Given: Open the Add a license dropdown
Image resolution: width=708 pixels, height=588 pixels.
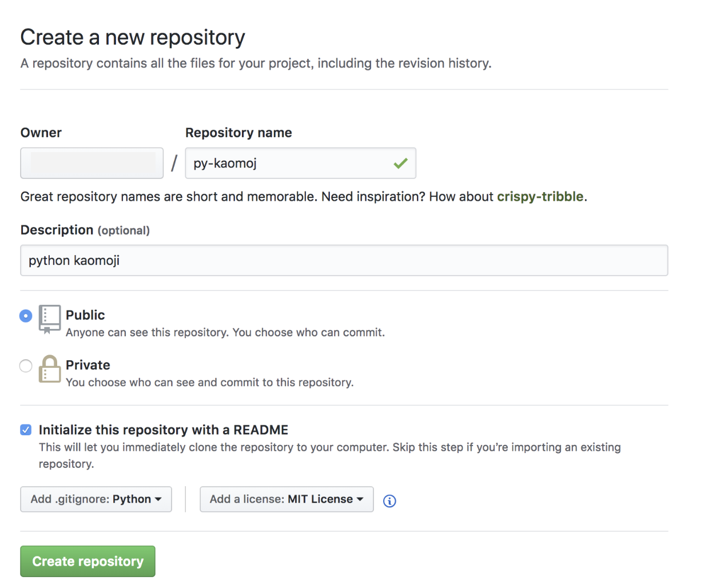Looking at the screenshot, I should (286, 499).
